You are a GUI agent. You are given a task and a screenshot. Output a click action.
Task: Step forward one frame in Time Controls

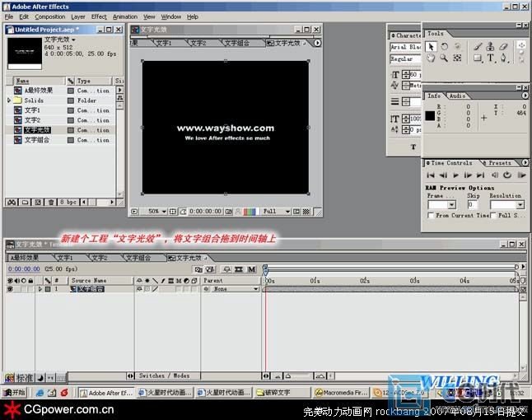pyautogui.click(x=468, y=175)
